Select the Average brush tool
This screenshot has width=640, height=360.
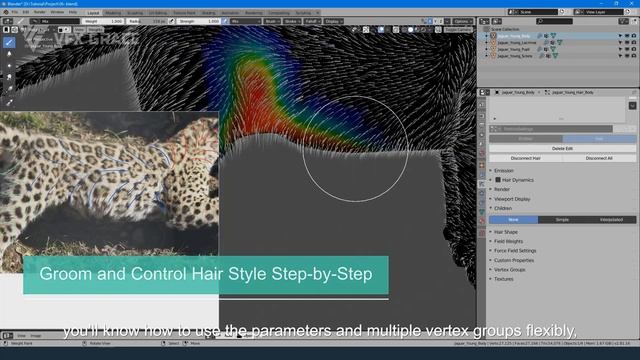[9, 65]
